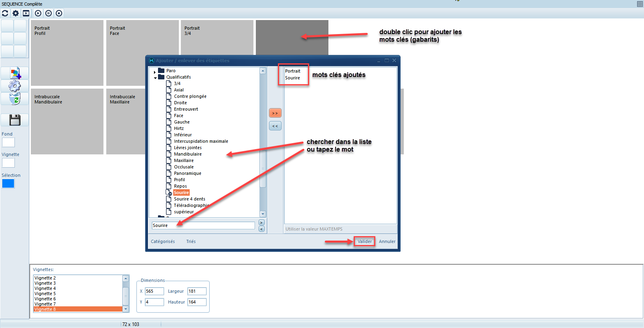The height and width of the screenshot is (328, 644).
Task: Pause the sequence with the pause icon
Action: coord(49,13)
